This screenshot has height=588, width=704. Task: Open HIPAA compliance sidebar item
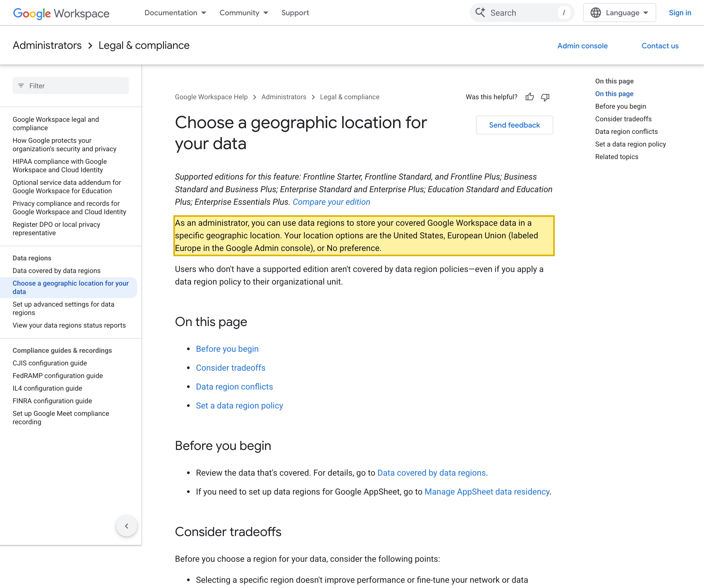point(60,166)
